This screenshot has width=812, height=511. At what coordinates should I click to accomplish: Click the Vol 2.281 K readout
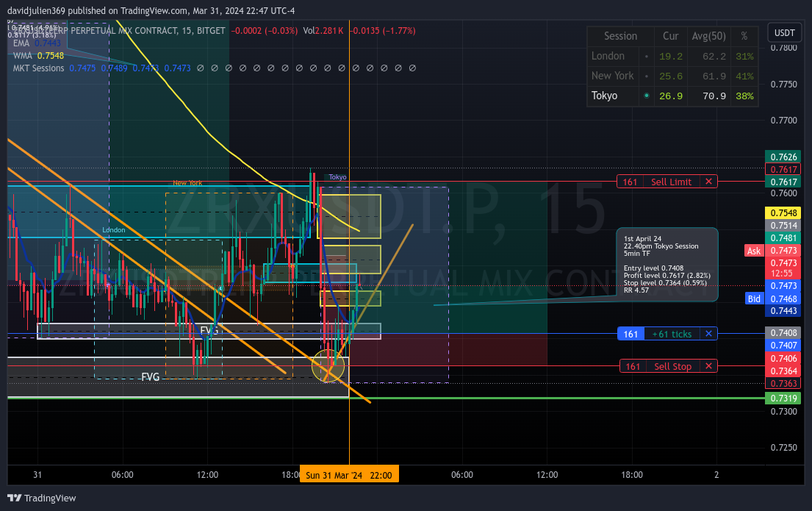pos(323,31)
